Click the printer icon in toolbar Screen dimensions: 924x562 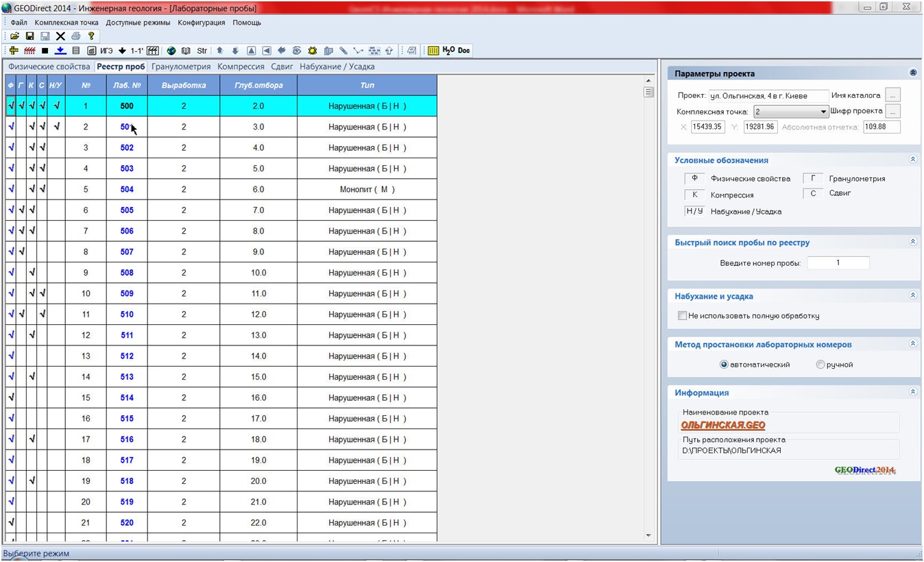75,36
